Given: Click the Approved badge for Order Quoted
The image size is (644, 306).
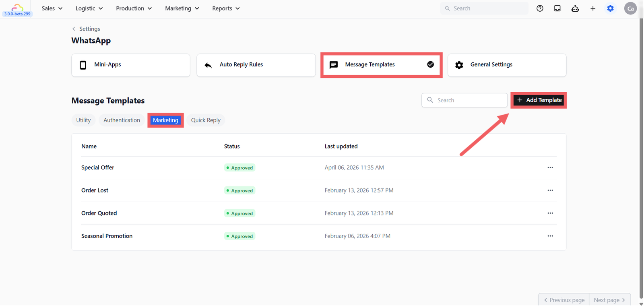Looking at the screenshot, I should point(239,213).
